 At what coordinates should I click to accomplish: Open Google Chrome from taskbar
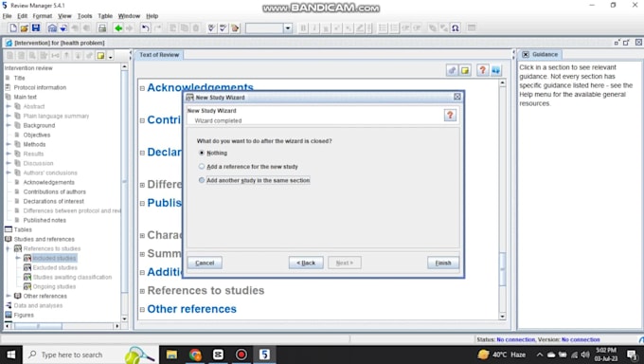195,355
